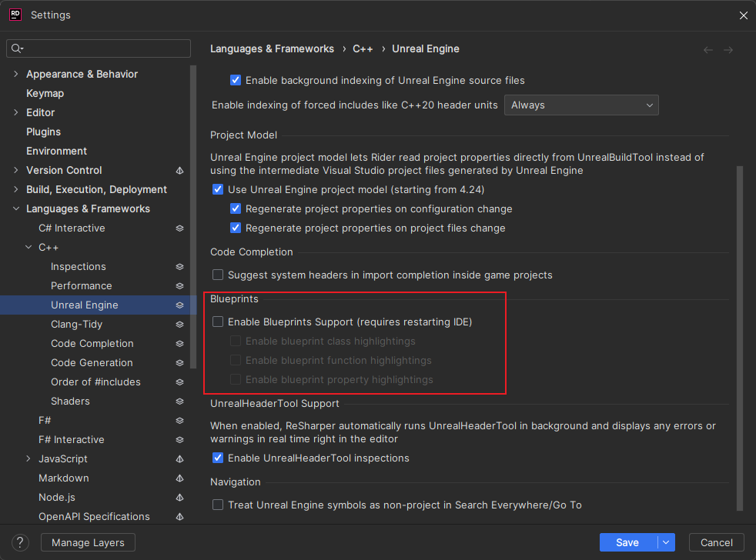Click the layer icon beside Performance
The height and width of the screenshot is (560, 756).
[180, 286]
